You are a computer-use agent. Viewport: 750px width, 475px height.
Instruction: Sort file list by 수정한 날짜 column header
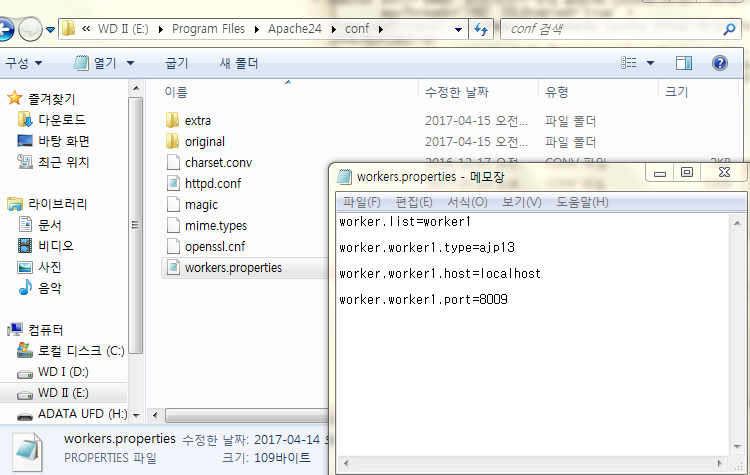pos(457,92)
